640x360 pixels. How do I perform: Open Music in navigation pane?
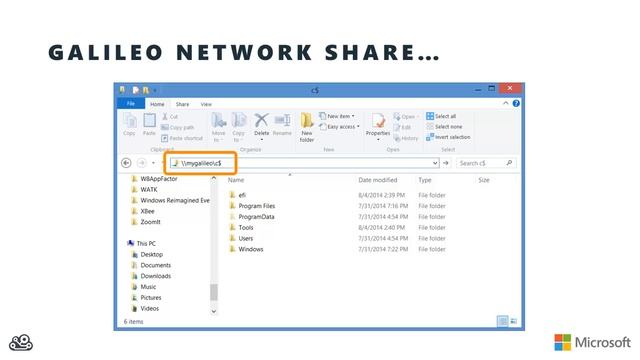(144, 287)
